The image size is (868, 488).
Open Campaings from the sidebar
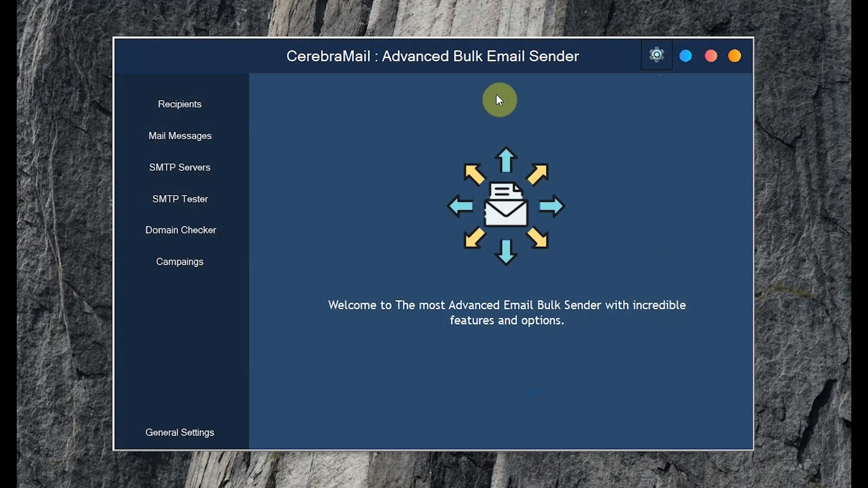pos(180,262)
